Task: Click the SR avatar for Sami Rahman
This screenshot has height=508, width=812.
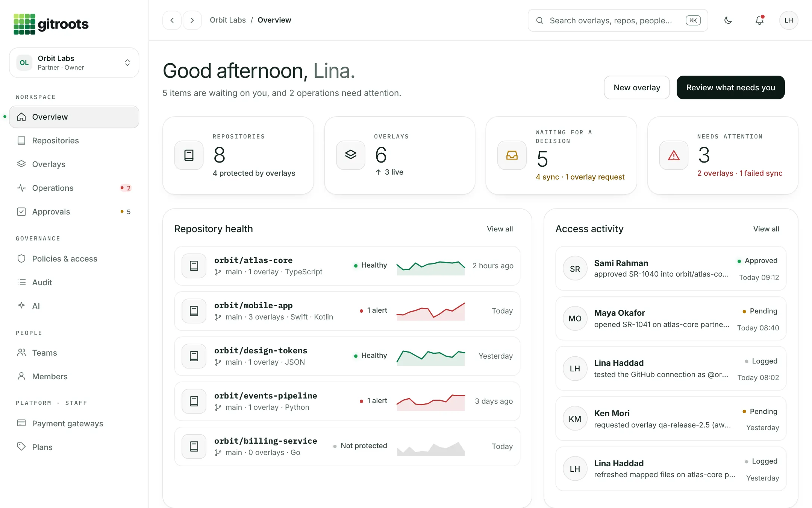Action: (x=575, y=269)
